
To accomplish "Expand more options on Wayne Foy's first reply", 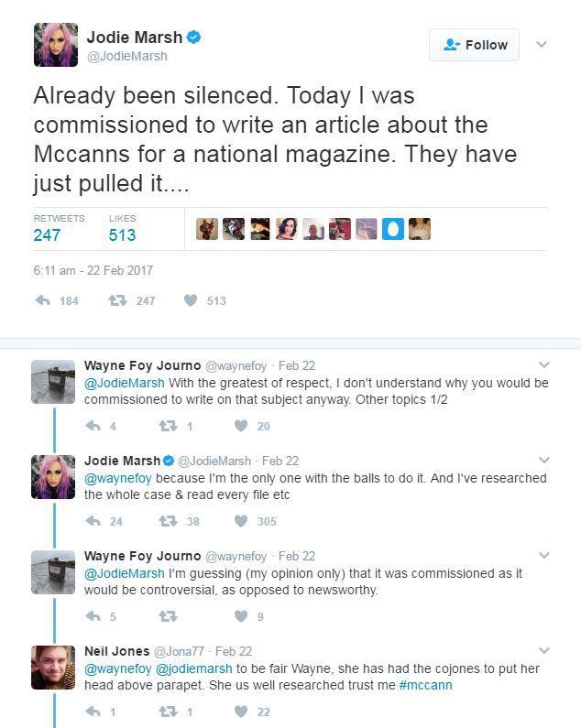I will coord(543,365).
